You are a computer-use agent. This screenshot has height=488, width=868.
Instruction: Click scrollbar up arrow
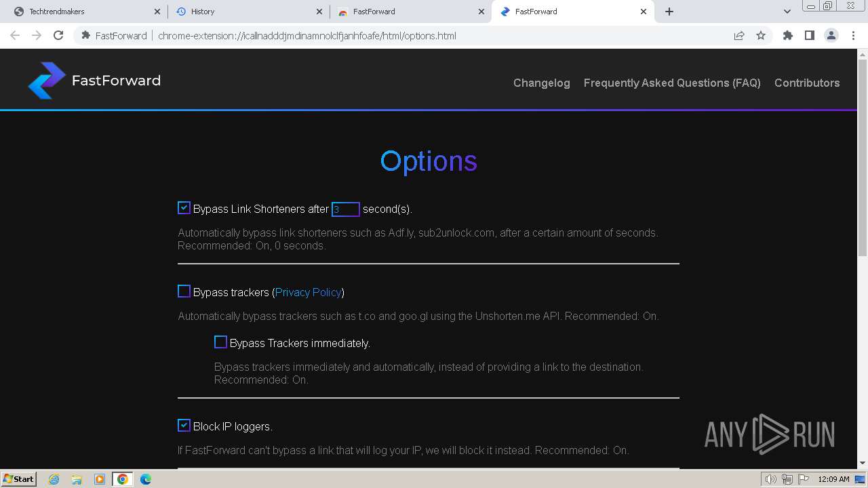tap(863, 54)
